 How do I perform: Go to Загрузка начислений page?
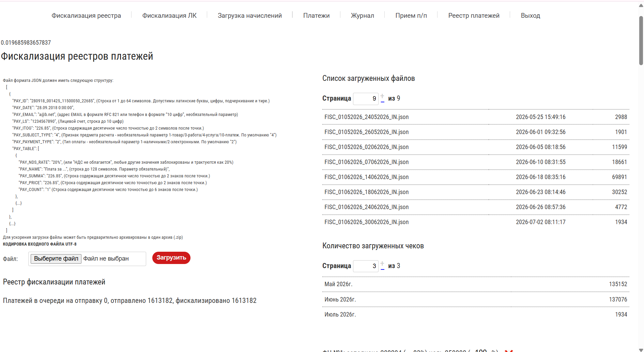pos(250,15)
